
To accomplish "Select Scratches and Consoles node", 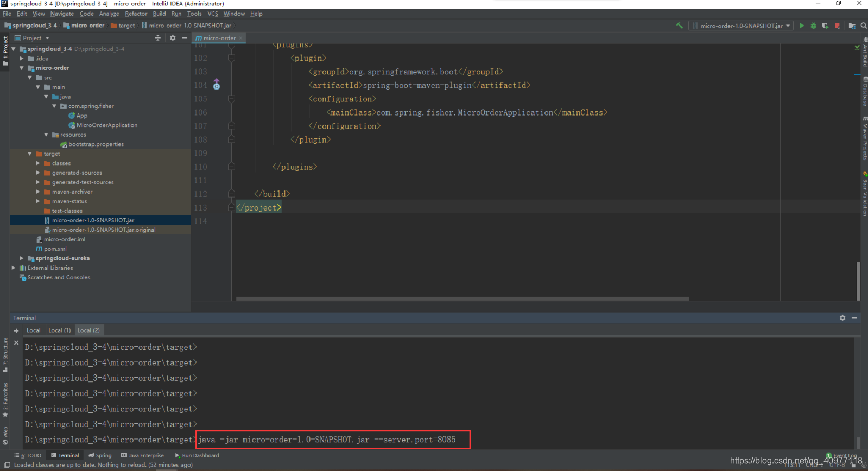I will [x=55, y=277].
